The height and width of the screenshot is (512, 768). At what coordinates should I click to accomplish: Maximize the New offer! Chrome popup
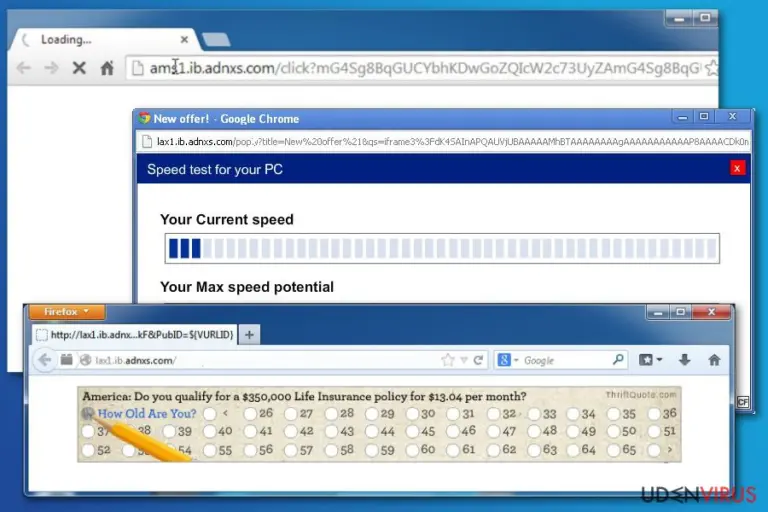pyautogui.click(x=704, y=117)
